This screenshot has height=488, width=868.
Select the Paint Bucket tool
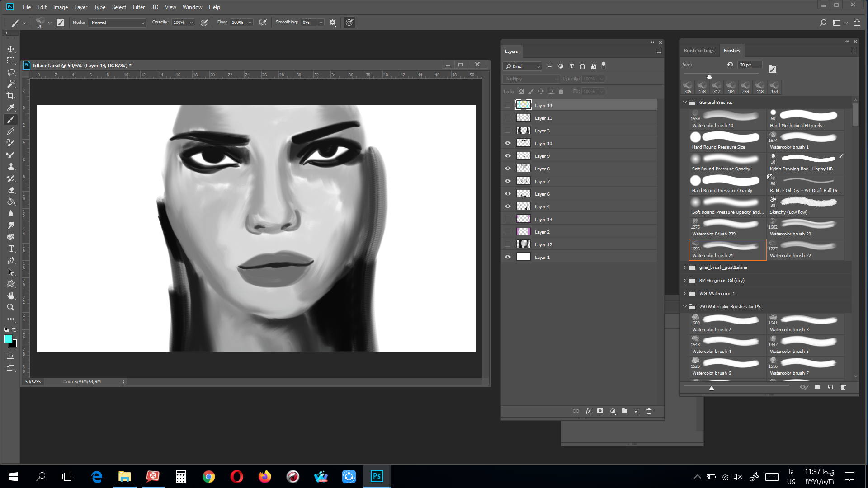11,202
